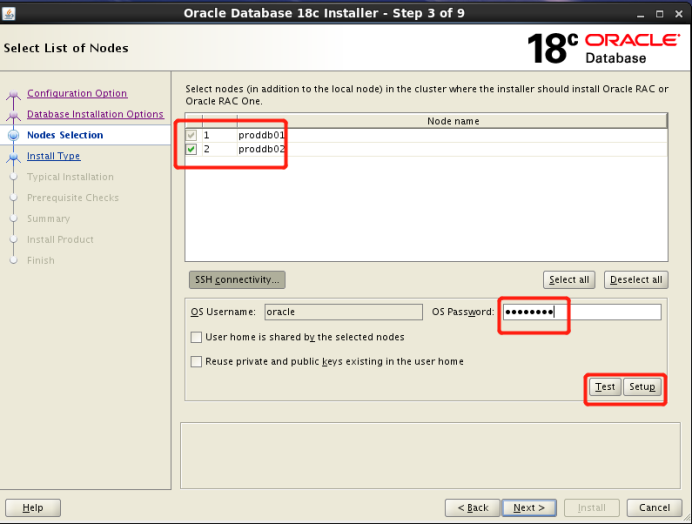This screenshot has height=524, width=692.
Task: Toggle the checkbox for node proddb01
Action: click(x=191, y=135)
